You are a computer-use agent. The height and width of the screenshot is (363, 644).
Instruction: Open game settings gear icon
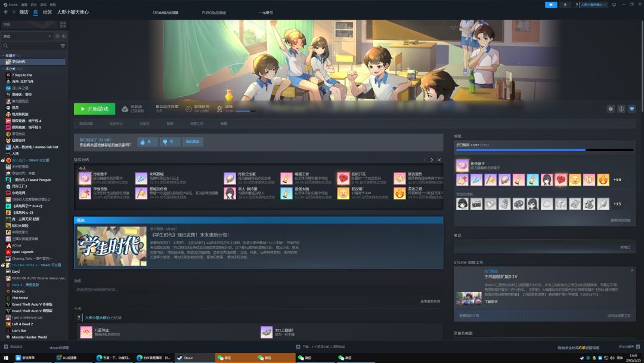611,109
